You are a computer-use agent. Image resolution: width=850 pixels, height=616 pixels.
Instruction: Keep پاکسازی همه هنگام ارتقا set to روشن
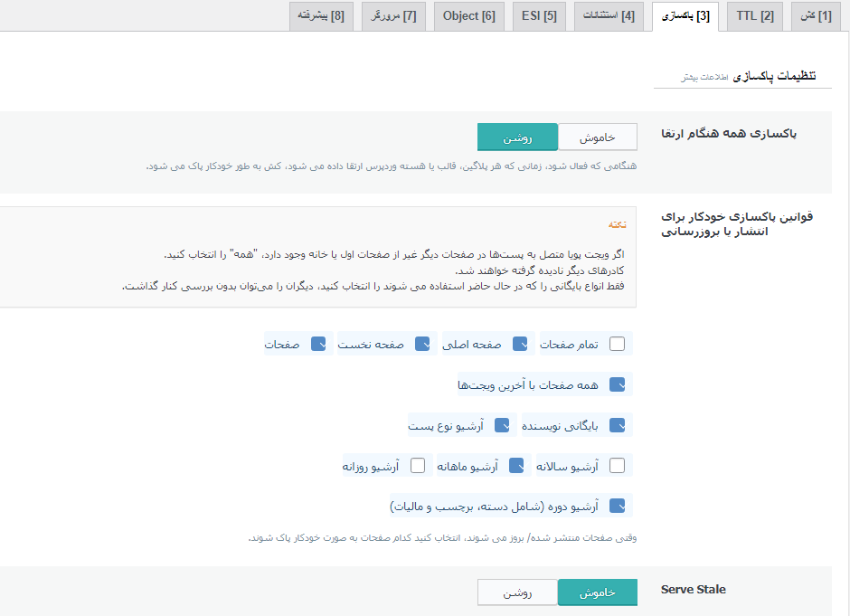coord(517,137)
